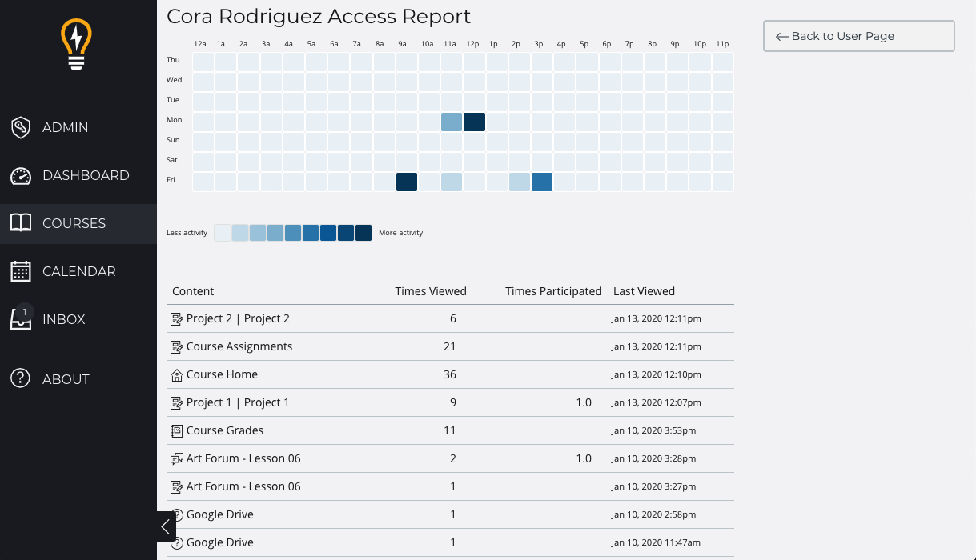Click the Fri row label on the heatmap
Viewport: 976px width, 560px height.
coord(171,180)
